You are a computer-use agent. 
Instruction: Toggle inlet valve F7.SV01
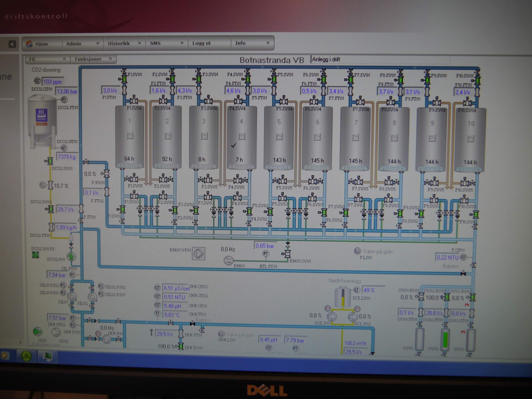(x=350, y=80)
